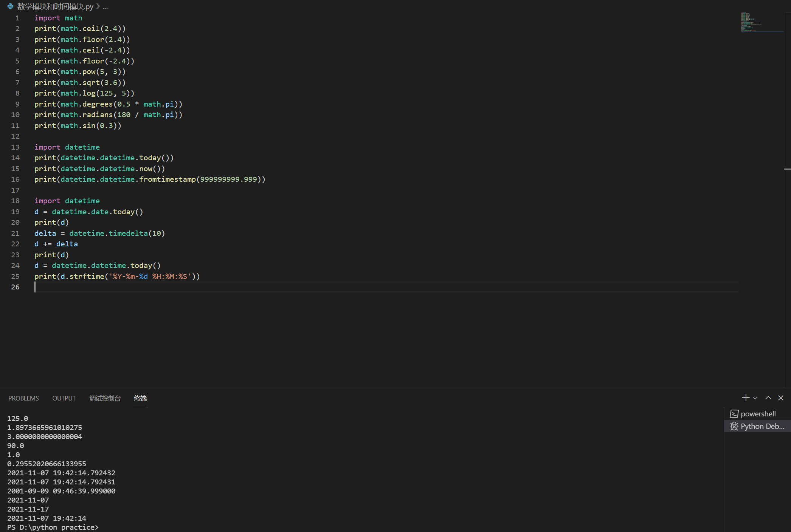Close the terminal panel with X

coord(780,397)
